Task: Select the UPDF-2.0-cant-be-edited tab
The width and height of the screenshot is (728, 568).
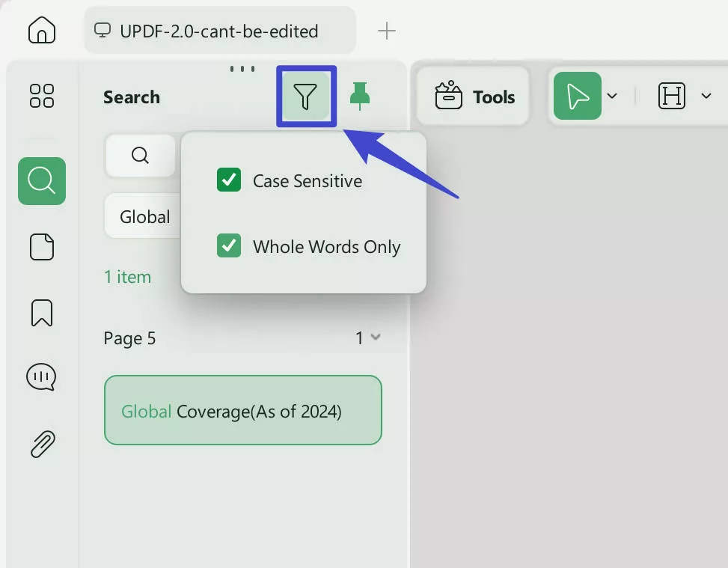Action: point(220,31)
